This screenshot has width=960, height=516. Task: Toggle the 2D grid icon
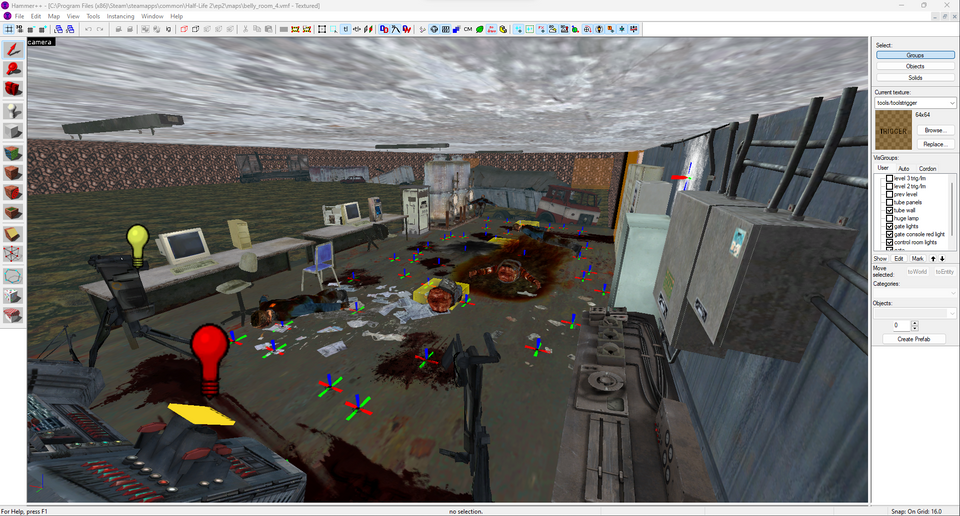9,29
